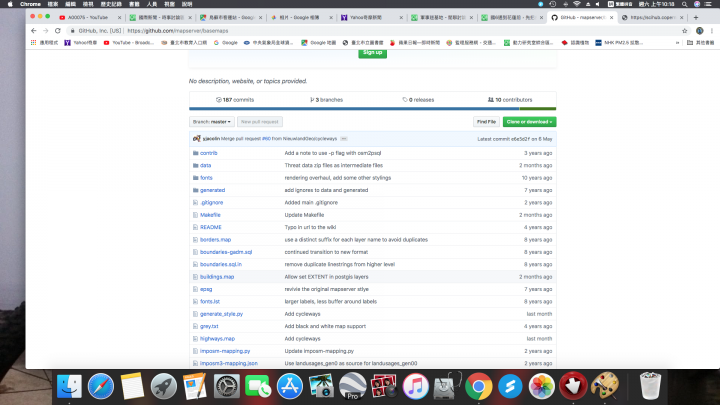
Task: Open the .gitignore file
Action: [x=211, y=202]
